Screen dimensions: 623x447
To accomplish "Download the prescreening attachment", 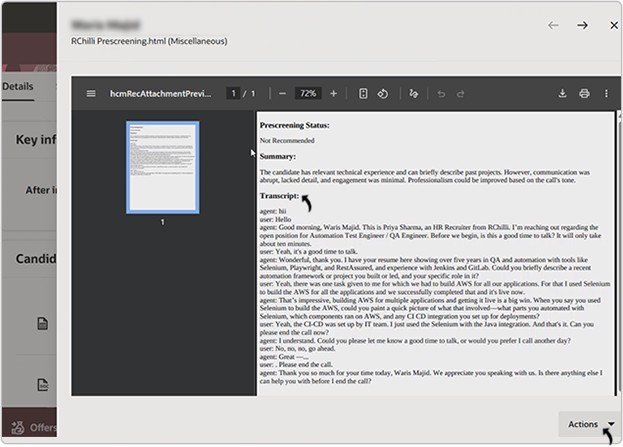I will [562, 93].
